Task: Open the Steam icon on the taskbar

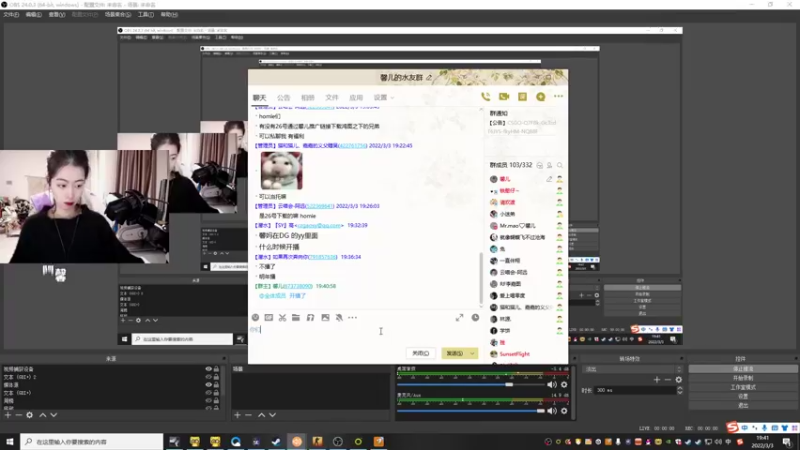Action: (x=276, y=441)
